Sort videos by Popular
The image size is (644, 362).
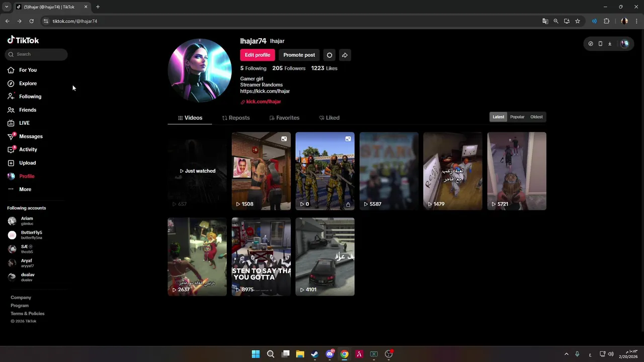coord(517,117)
